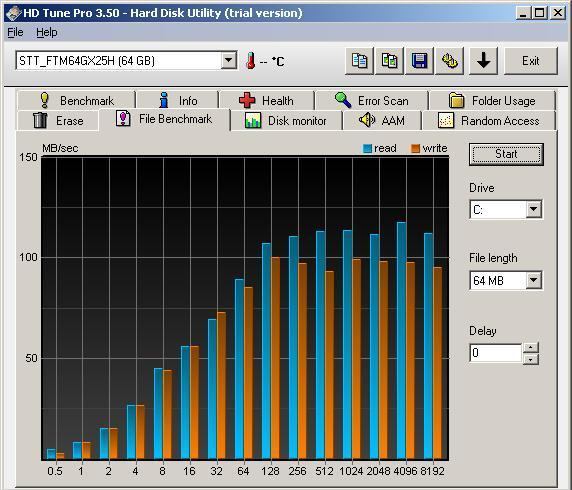Click the Exit button

point(531,61)
